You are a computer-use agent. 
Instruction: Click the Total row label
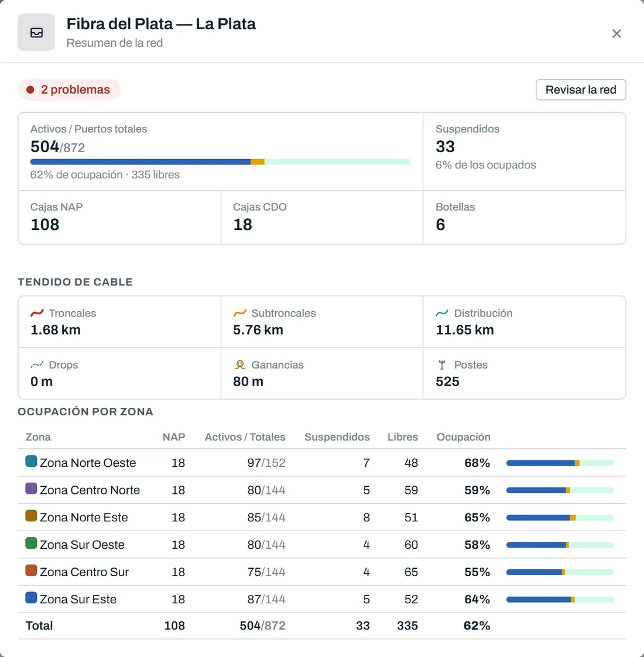tap(39, 625)
